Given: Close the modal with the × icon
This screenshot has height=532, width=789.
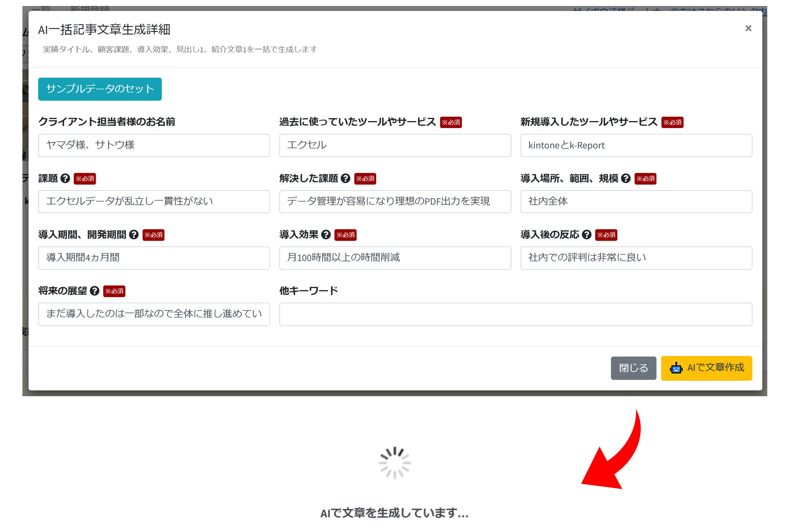Looking at the screenshot, I should pyautogui.click(x=748, y=28).
